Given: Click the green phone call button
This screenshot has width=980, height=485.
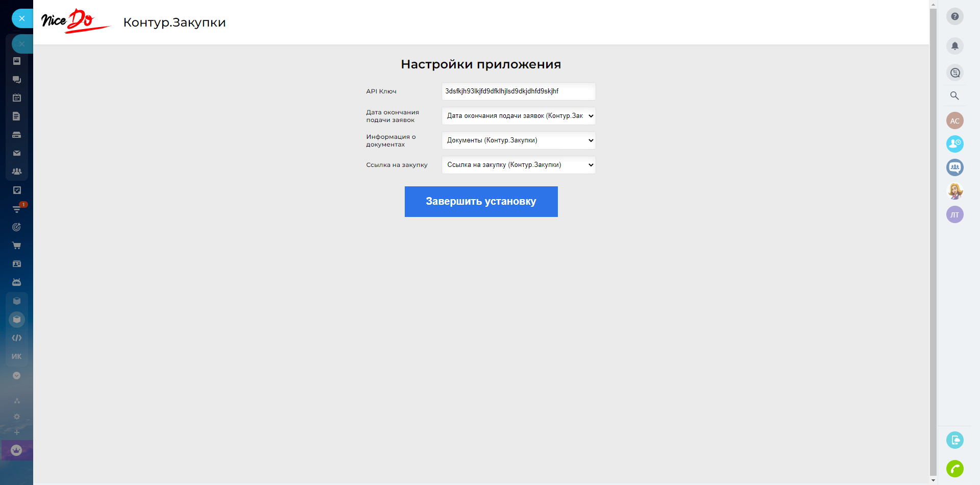Looking at the screenshot, I should 955,469.
